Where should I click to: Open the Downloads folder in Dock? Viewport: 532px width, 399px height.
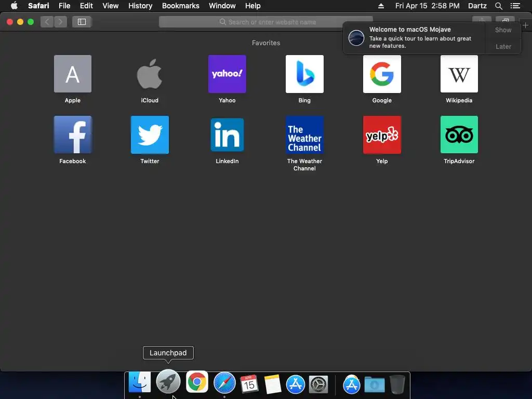pyautogui.click(x=374, y=385)
